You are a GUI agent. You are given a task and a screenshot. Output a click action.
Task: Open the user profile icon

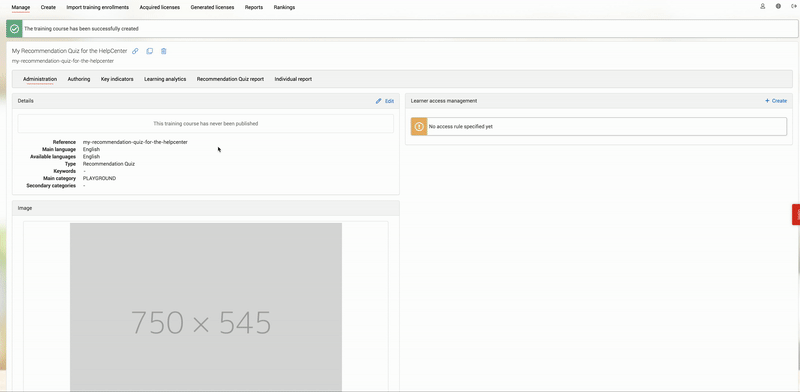[763, 7]
